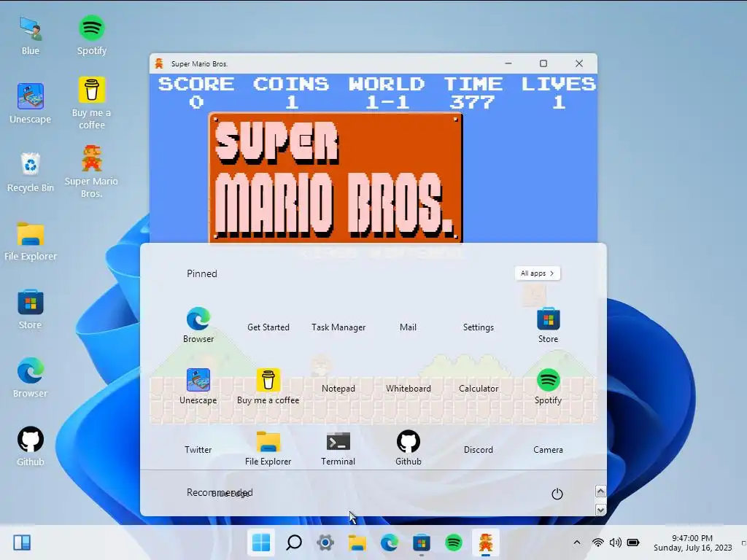Open Spotify from the taskbar

click(x=454, y=542)
